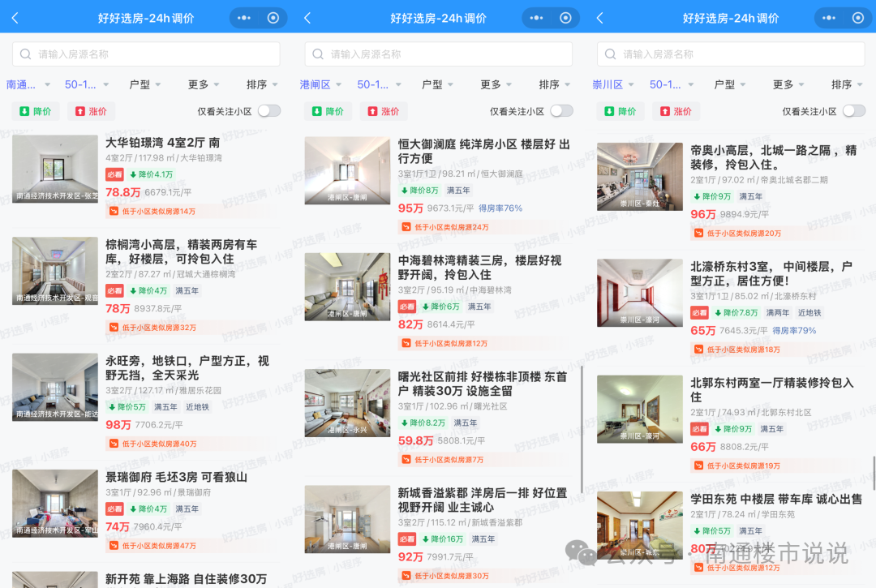Expand 户型 dropdown in right panel
The height and width of the screenshot is (588, 876).
[x=730, y=84]
